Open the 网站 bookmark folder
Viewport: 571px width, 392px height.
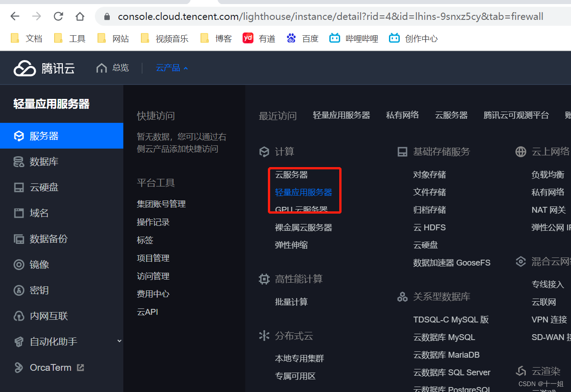click(113, 38)
